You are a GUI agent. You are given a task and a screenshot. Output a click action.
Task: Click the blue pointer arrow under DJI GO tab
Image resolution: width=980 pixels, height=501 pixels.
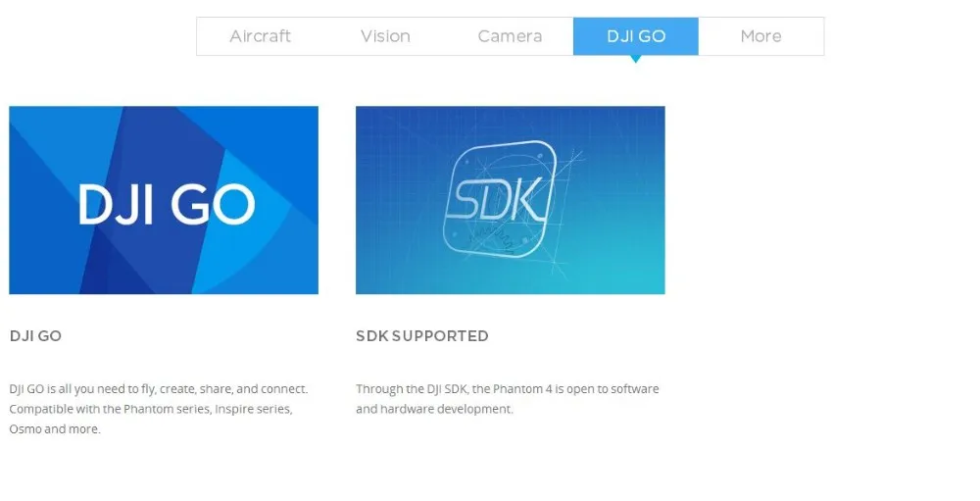636,60
